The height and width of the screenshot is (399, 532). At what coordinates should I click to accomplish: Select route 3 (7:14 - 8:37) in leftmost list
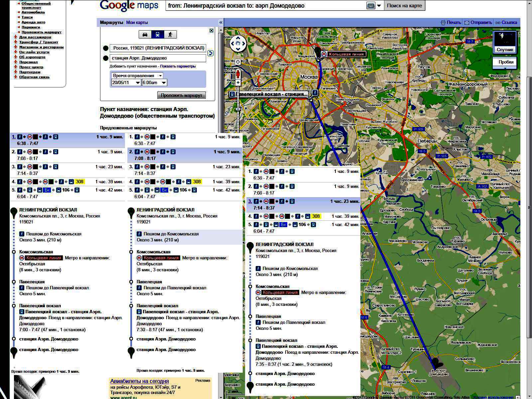click(x=67, y=170)
